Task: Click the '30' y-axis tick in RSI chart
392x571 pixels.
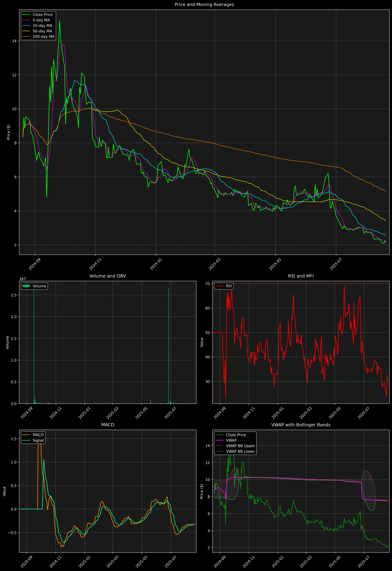Action: (208, 382)
